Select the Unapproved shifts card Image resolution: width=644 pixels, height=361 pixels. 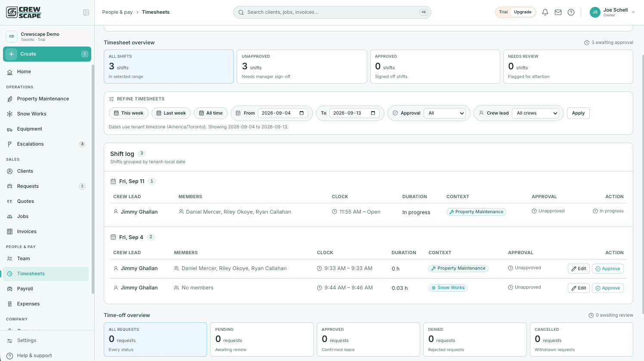[x=302, y=66]
